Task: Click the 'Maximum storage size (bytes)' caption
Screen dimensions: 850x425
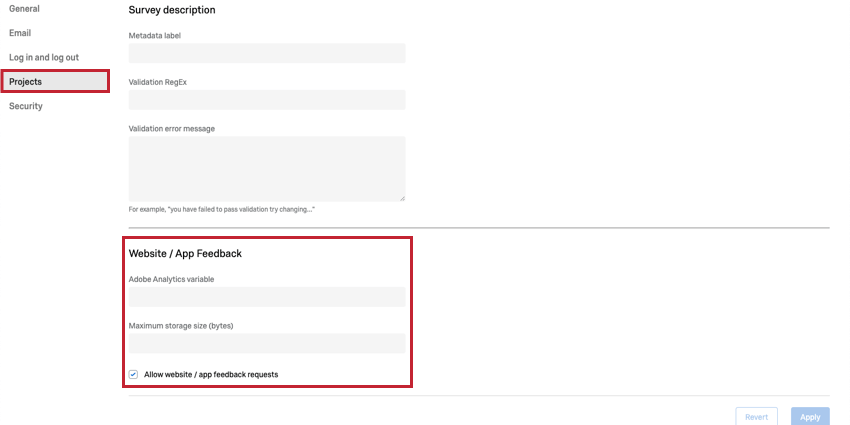Action: 181,326
